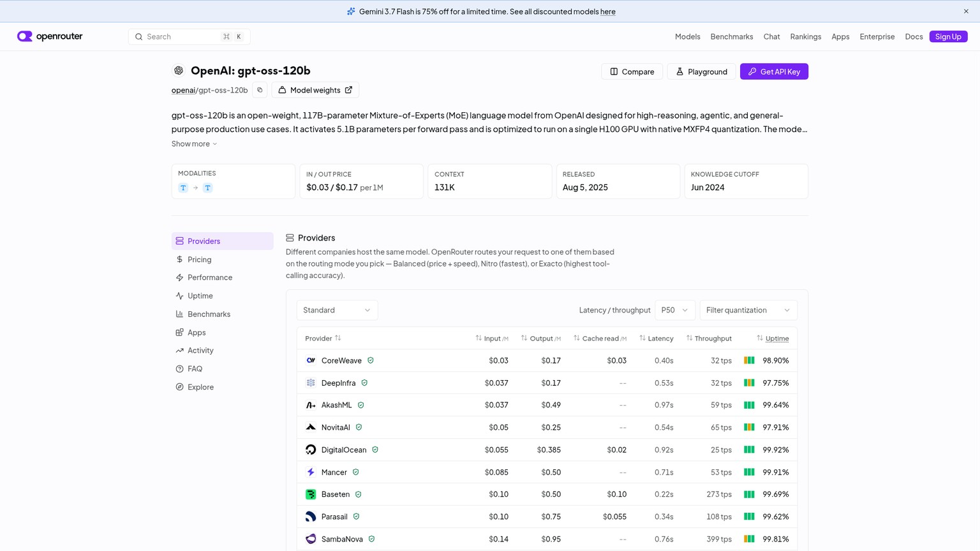Sort providers by Input price
Screen dimensions: 980x551
click(492, 338)
